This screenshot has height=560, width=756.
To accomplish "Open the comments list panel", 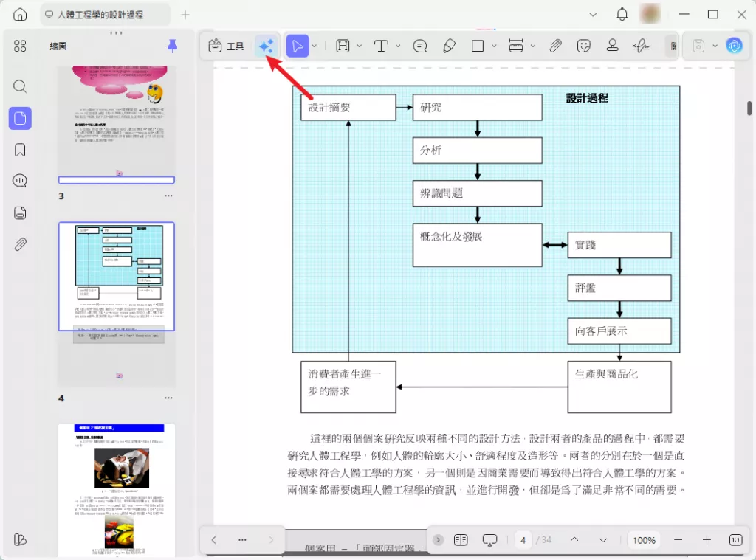I will pos(20,181).
